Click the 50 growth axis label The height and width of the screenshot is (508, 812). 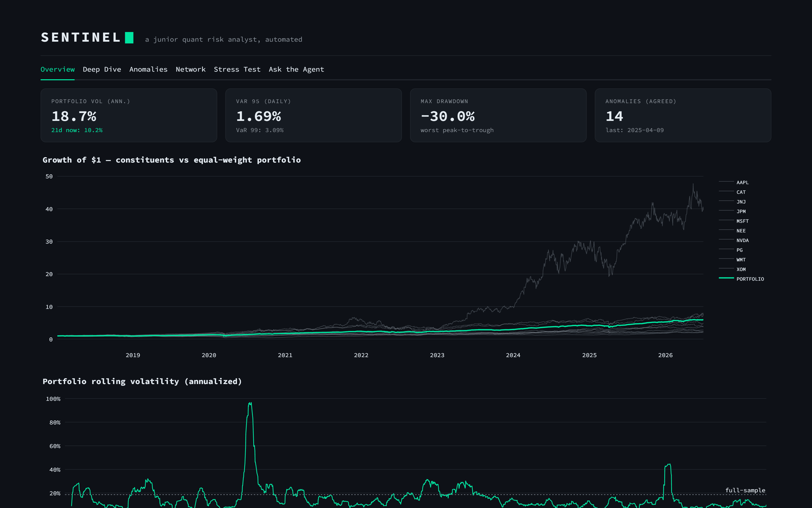pos(49,176)
